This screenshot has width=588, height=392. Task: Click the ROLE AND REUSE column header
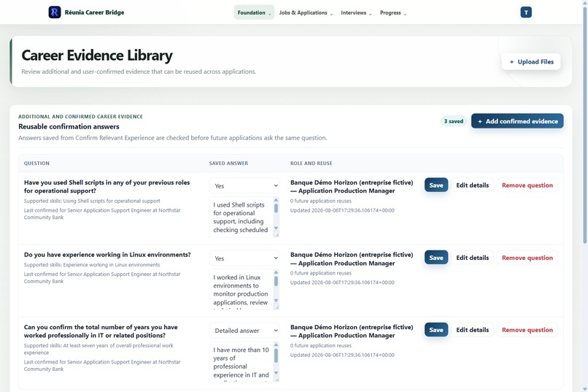[311, 164]
